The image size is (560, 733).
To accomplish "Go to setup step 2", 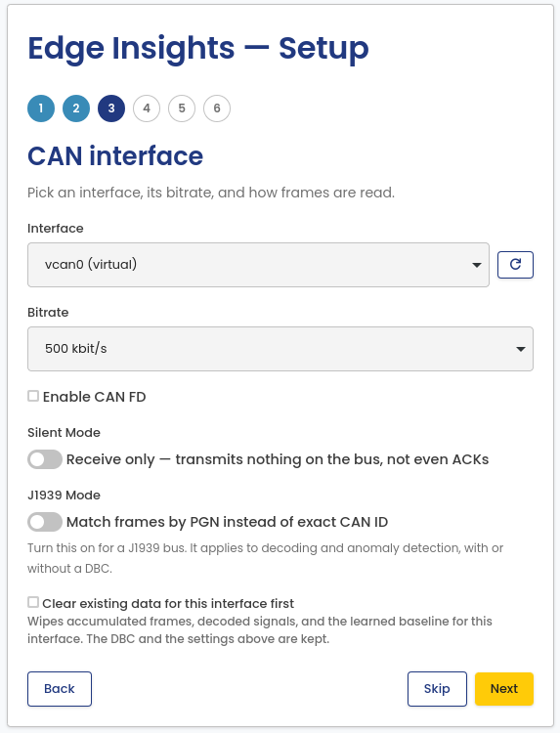I will pyautogui.click(x=76, y=108).
